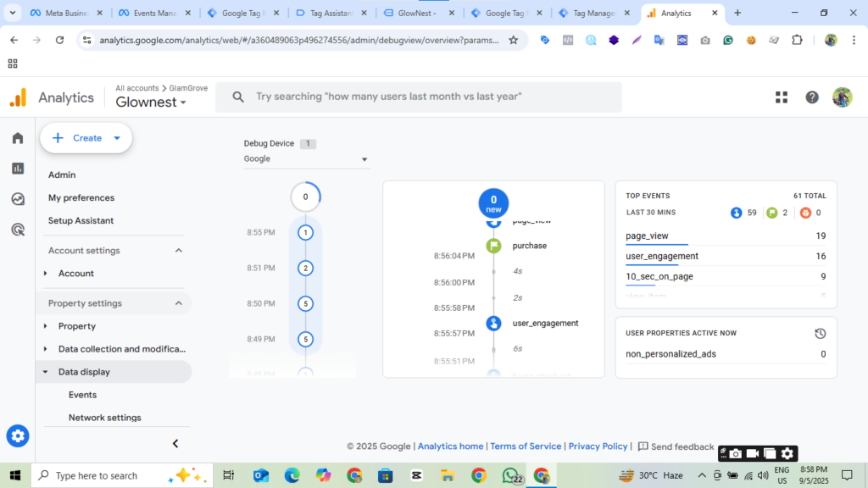Switch to the Tag Assistant browser tab
Image resolution: width=868 pixels, height=488 pixels.
tap(331, 13)
